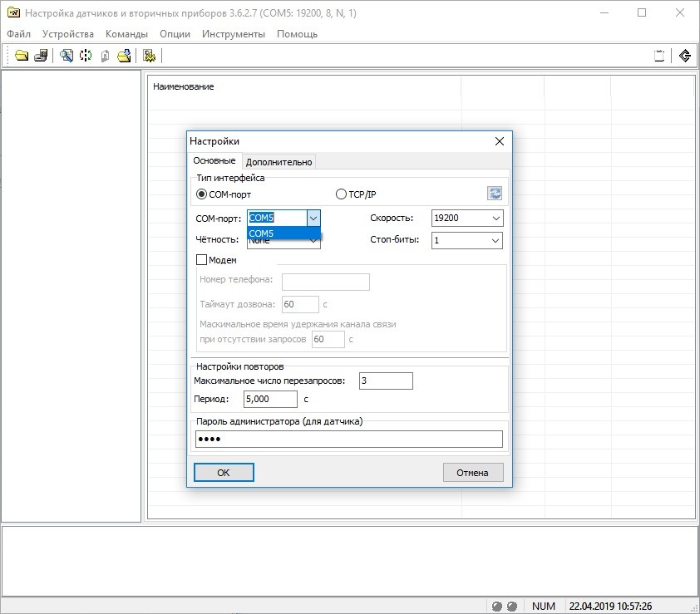Close the Настройки dialog
Image resolution: width=700 pixels, height=614 pixels.
click(x=500, y=141)
